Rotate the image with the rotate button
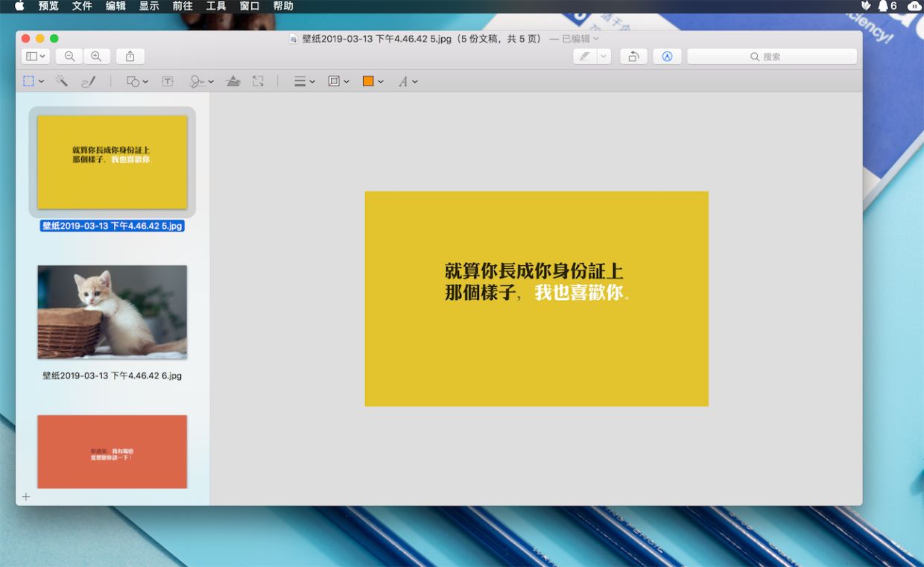Screen dimensions: 924x567 [x=633, y=56]
